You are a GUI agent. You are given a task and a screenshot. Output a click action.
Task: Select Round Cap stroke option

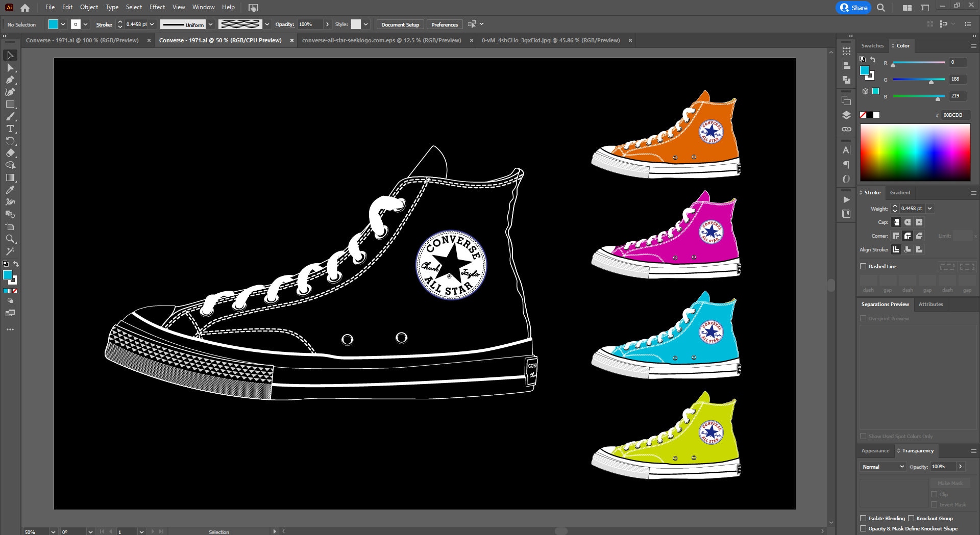908,222
